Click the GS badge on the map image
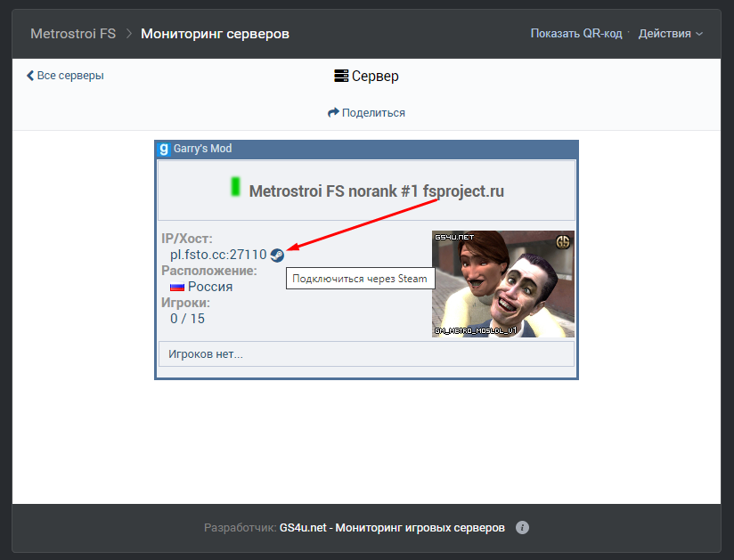The image size is (734, 560). (x=563, y=242)
